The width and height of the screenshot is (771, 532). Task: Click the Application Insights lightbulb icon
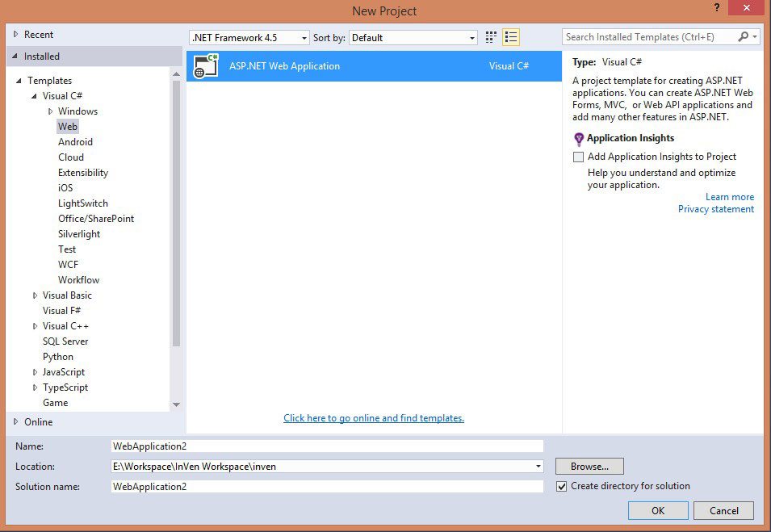[578, 139]
